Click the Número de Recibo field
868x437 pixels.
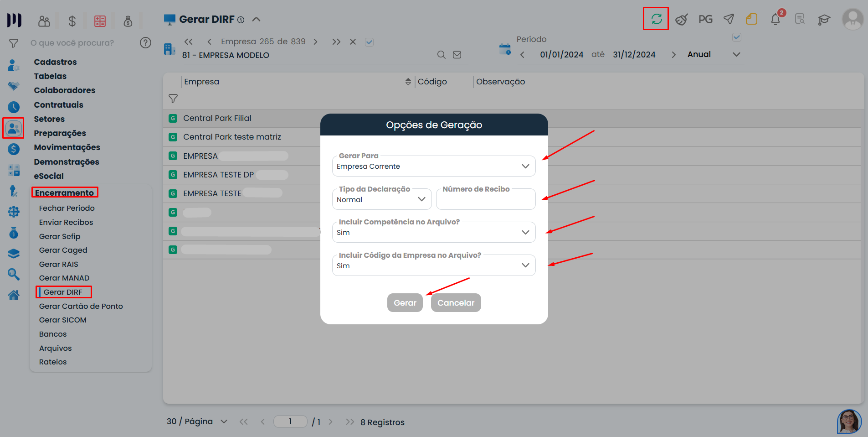coord(486,199)
